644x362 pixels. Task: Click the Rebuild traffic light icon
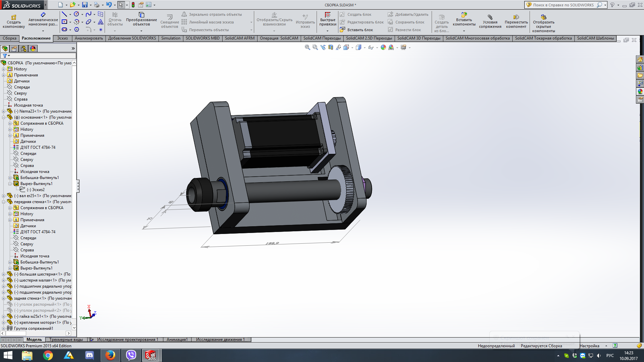[x=133, y=5]
